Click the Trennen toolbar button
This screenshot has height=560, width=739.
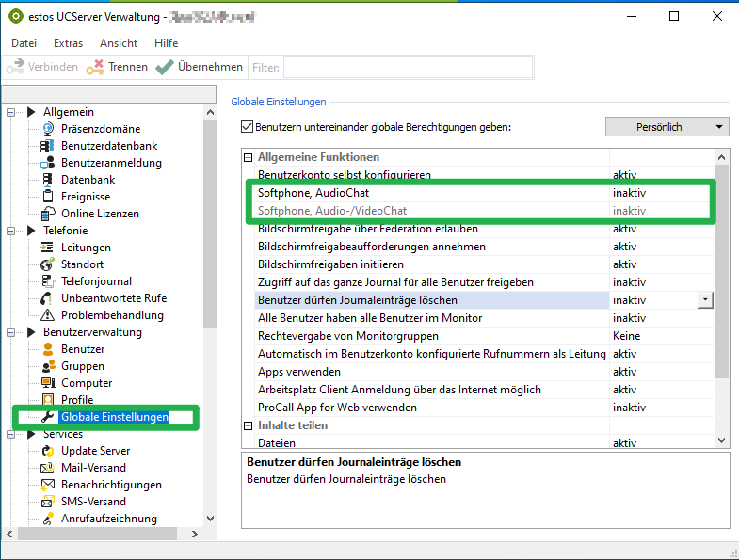(117, 67)
